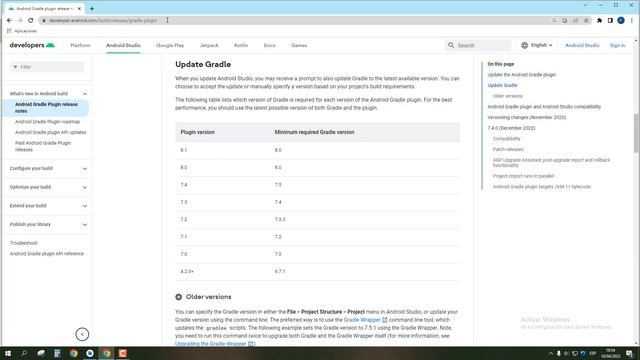Image resolution: width=640 pixels, height=360 pixels.
Task: Jump to Update Gradle in On this page
Action: click(502, 85)
